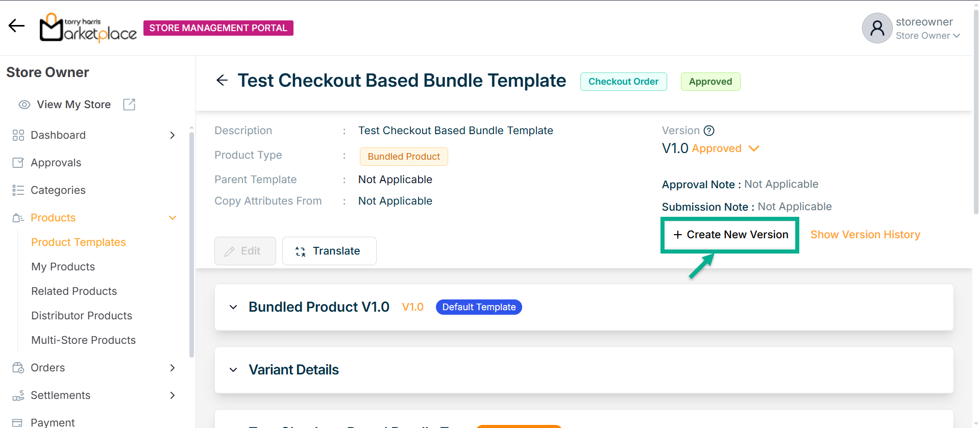The width and height of the screenshot is (980, 428).
Task: Open the storeowner profile avatar
Action: coord(876,28)
